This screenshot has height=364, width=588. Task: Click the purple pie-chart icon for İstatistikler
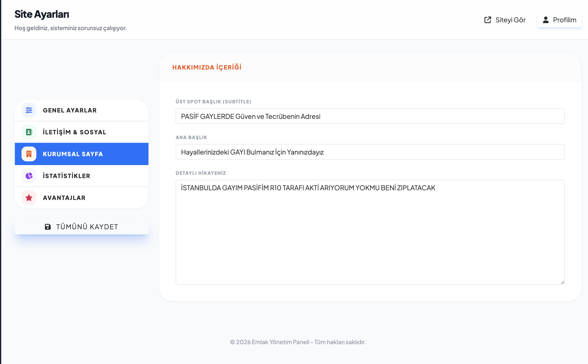pyautogui.click(x=29, y=176)
